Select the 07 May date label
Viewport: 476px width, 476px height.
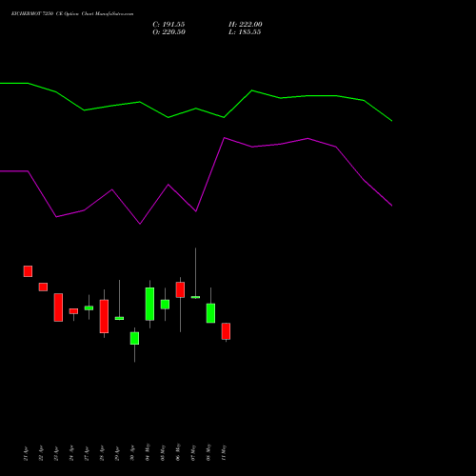[193, 452]
